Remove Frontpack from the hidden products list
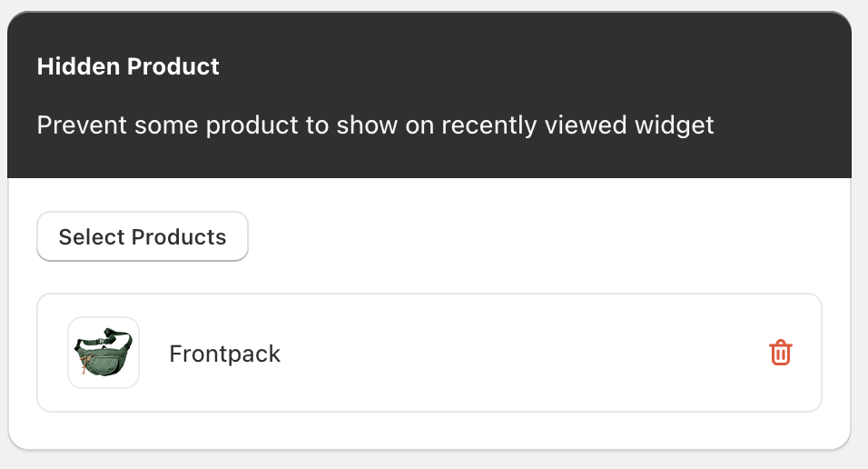868x469 pixels. click(781, 353)
